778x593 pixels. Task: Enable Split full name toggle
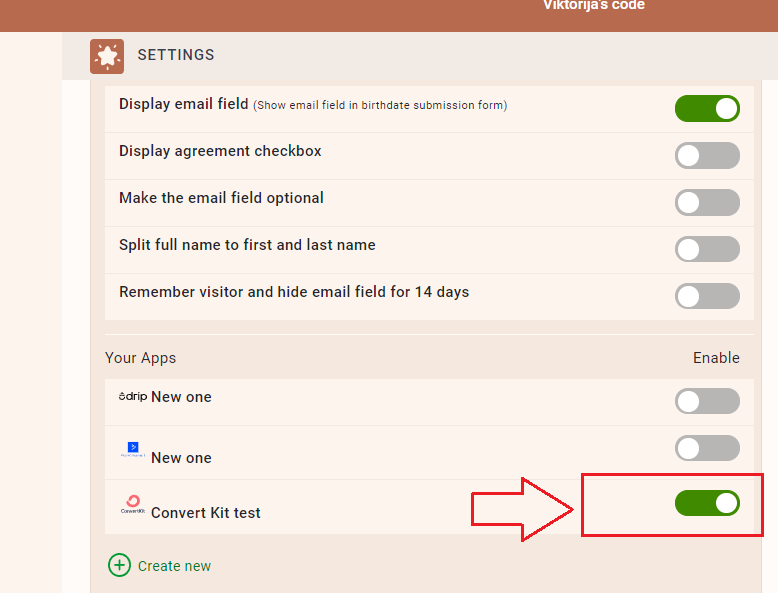707,249
